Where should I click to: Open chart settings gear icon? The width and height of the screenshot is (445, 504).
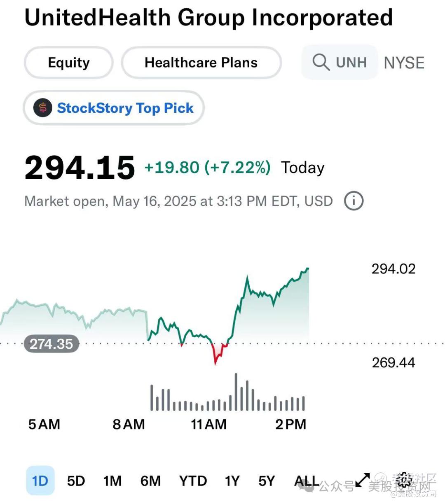[x=404, y=480]
